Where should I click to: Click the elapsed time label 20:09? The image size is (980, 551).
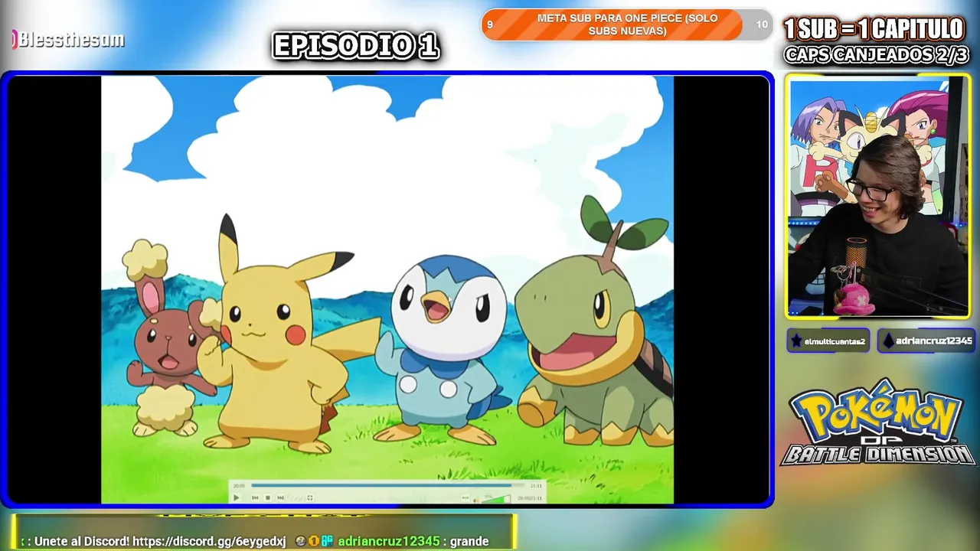[240, 486]
